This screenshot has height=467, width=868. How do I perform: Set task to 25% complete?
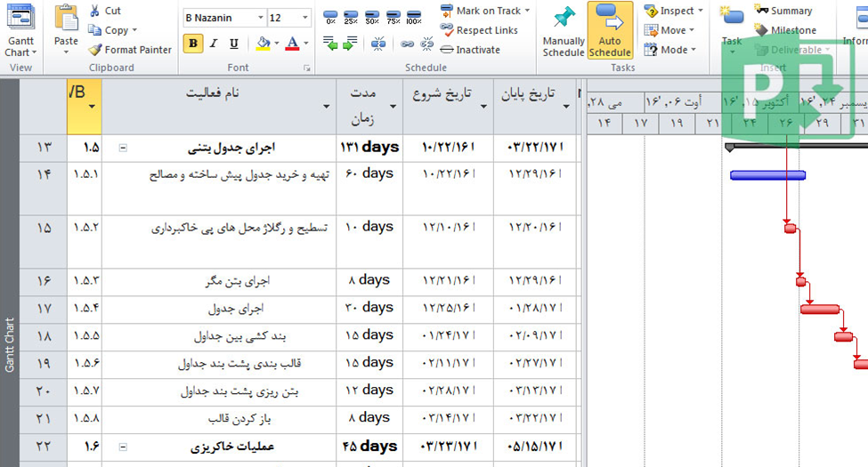[x=351, y=17]
